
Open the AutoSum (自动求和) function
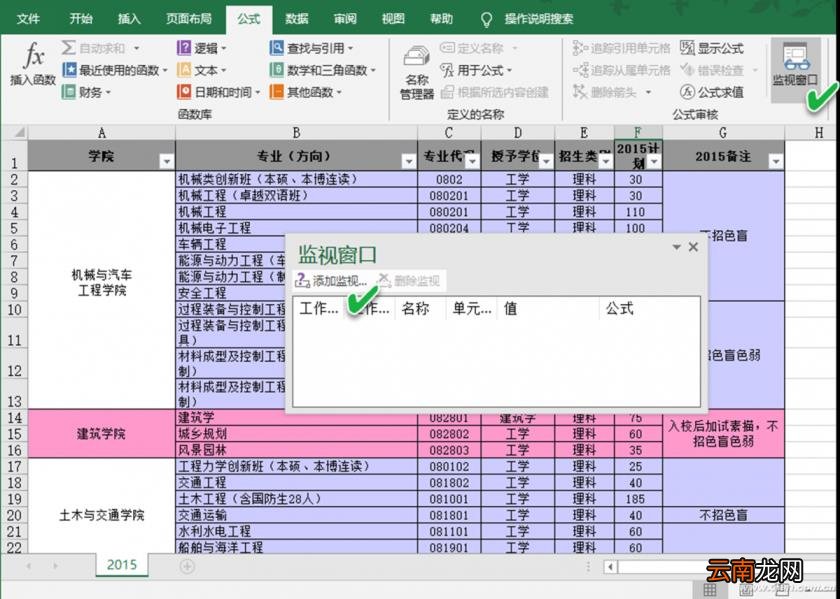click(x=101, y=48)
